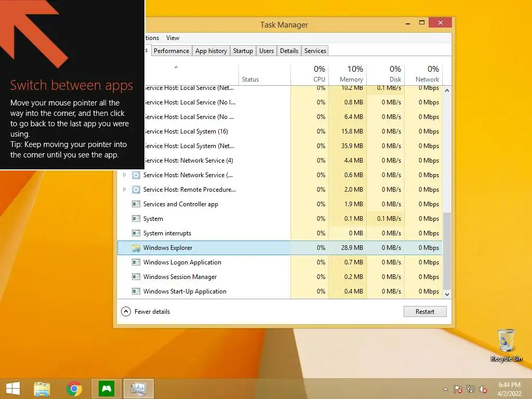Expand Service Host: Network Service (... row

pos(124,175)
